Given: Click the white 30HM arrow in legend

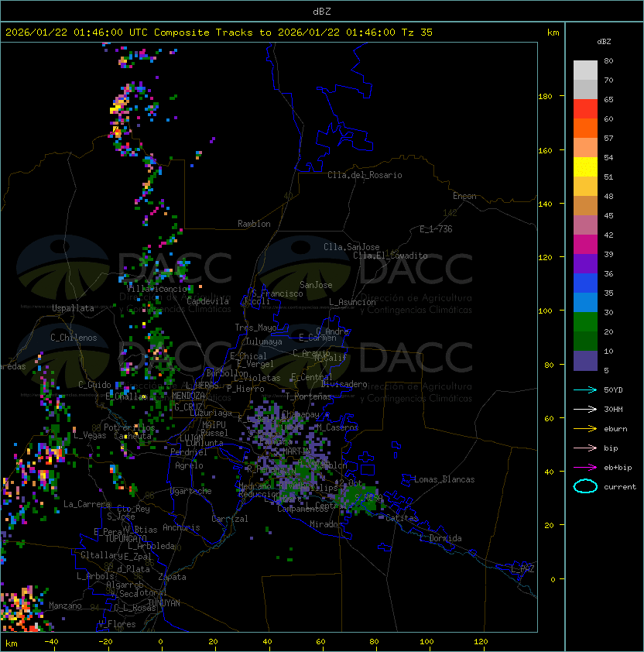Looking at the screenshot, I should pos(585,409).
